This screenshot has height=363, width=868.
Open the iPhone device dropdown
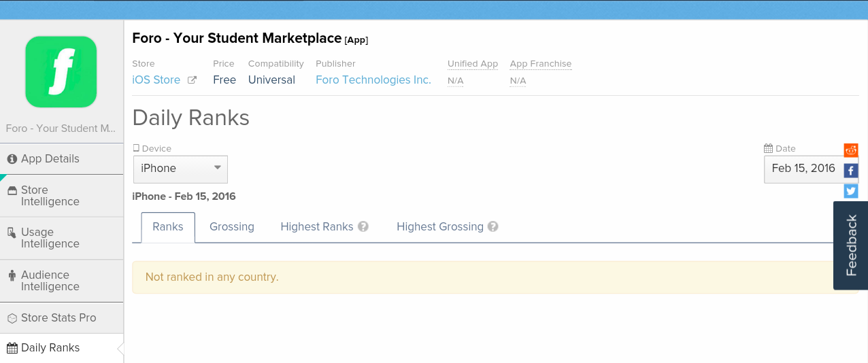point(180,169)
